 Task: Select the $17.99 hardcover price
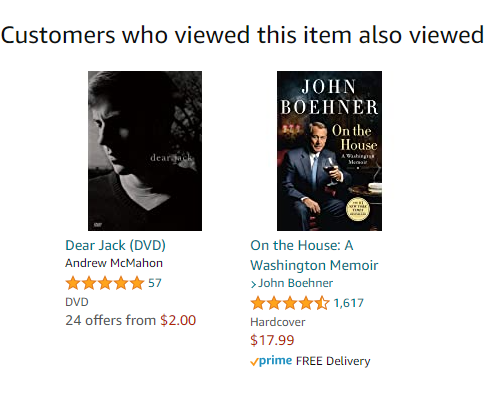pos(272,340)
